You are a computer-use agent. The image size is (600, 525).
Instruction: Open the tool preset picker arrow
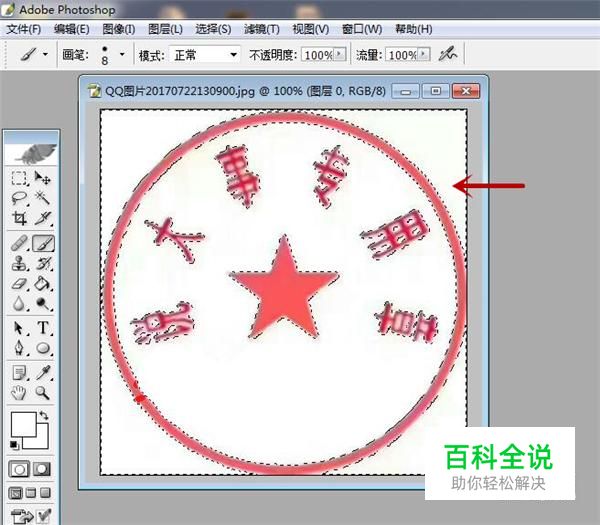46,54
